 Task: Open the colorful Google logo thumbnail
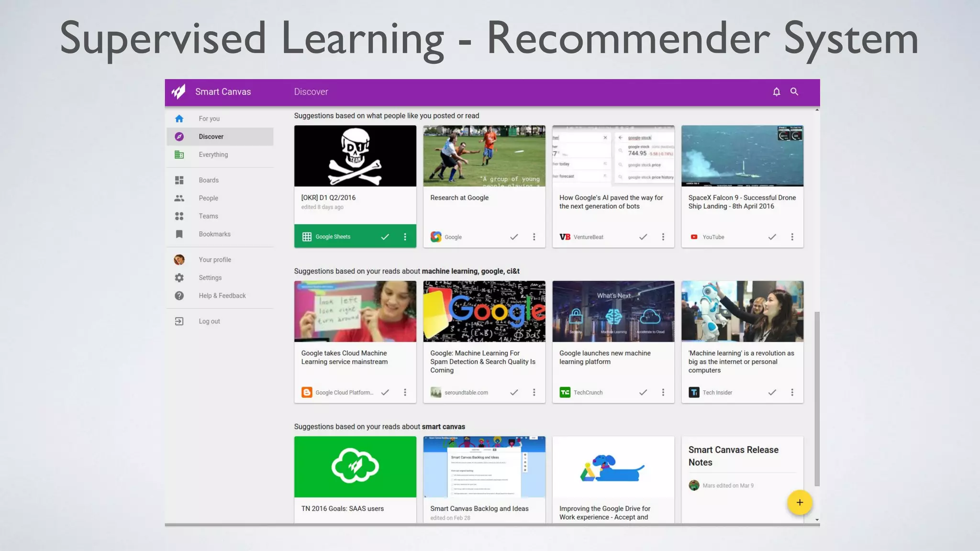click(484, 311)
